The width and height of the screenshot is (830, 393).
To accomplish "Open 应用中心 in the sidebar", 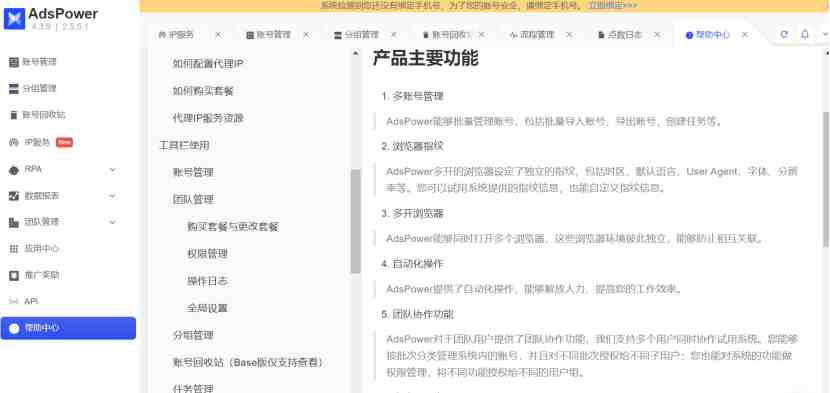I will point(34,248).
